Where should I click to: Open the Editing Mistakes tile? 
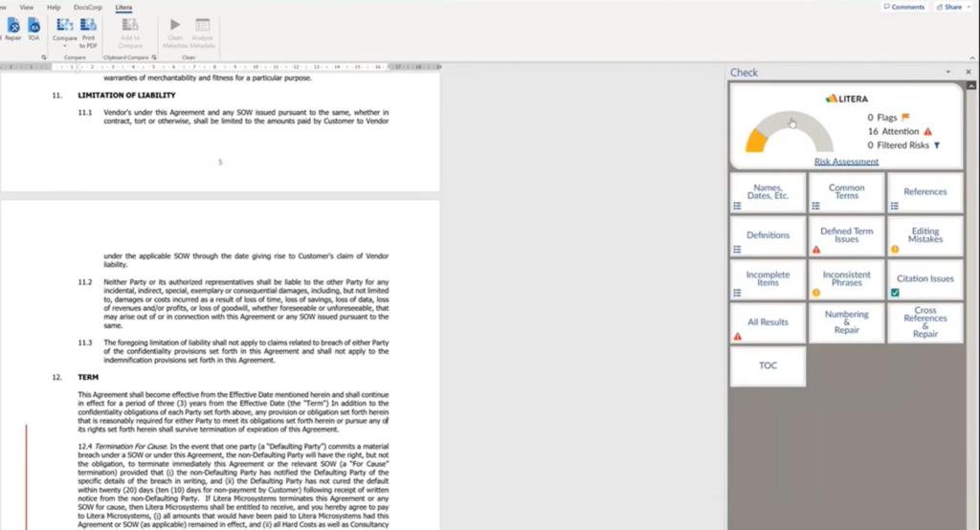click(x=925, y=235)
